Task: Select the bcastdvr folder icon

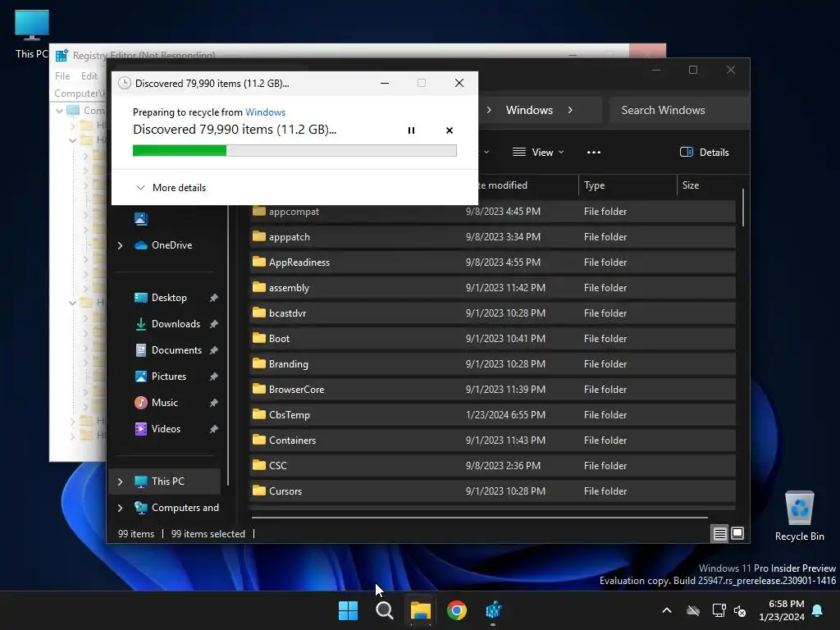Action: (x=259, y=313)
